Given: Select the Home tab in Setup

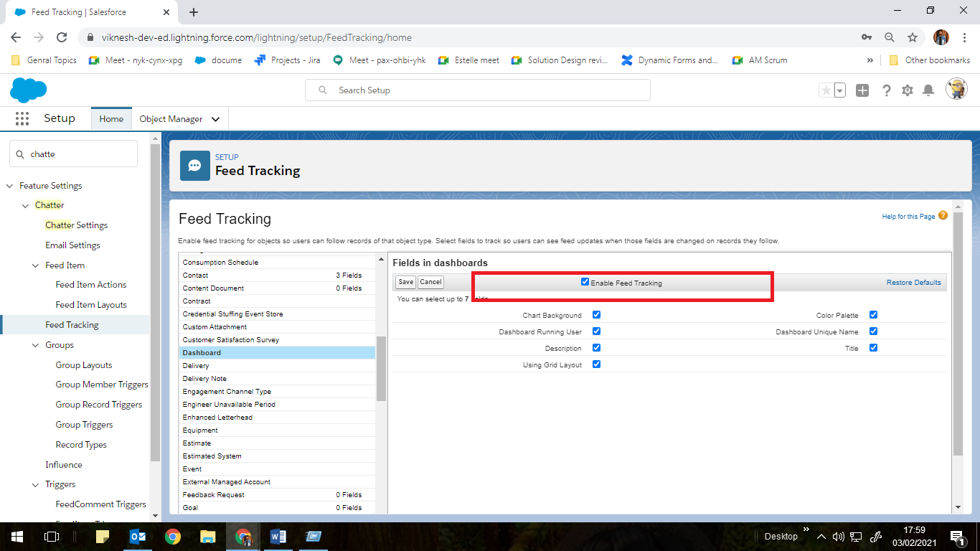Looking at the screenshot, I should [110, 118].
